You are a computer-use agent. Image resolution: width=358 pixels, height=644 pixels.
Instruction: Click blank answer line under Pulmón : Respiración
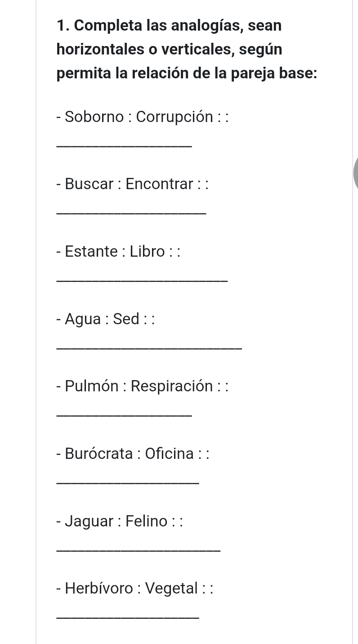tap(125, 415)
